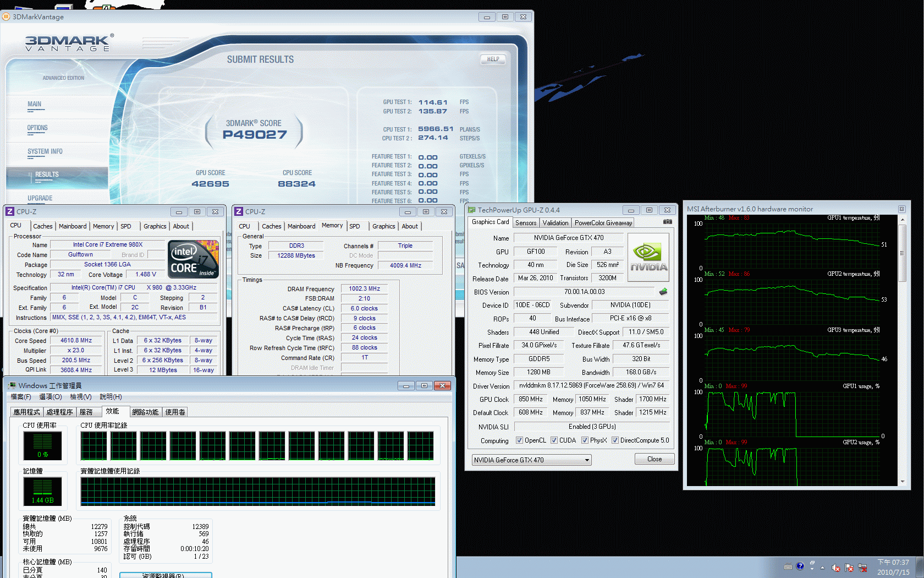
Task: Open Mainboard tab in CPU-Z memory timings window
Action: click(301, 226)
